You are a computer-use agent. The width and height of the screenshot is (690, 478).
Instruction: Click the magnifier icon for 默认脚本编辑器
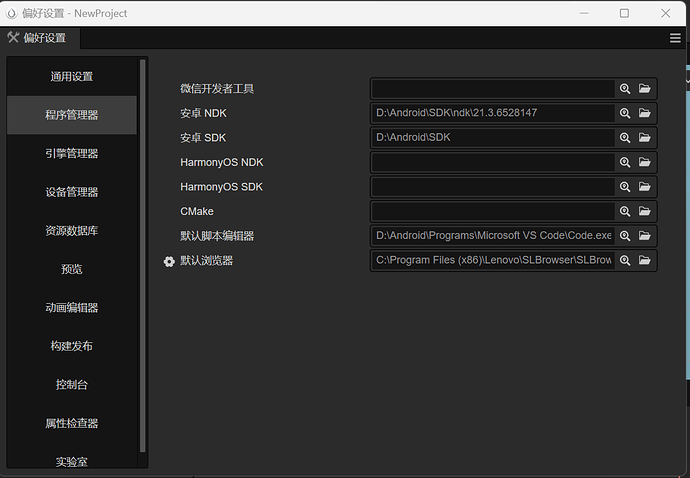pos(625,236)
